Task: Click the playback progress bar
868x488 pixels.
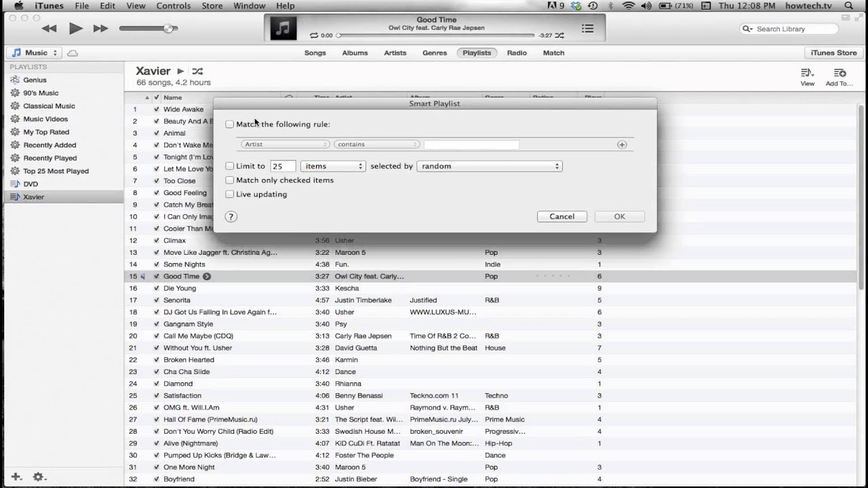Action: point(435,35)
